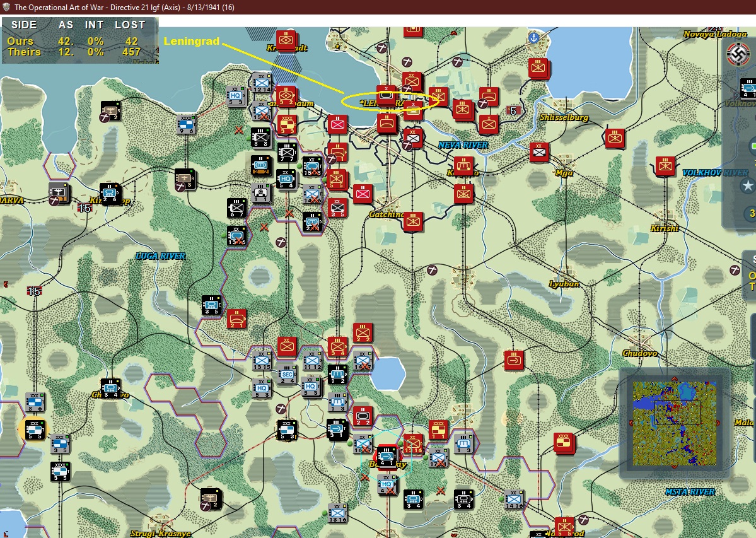This screenshot has width=756, height=538.
Task: Select the black HQ unit rated 5-4
Action: tap(286, 179)
